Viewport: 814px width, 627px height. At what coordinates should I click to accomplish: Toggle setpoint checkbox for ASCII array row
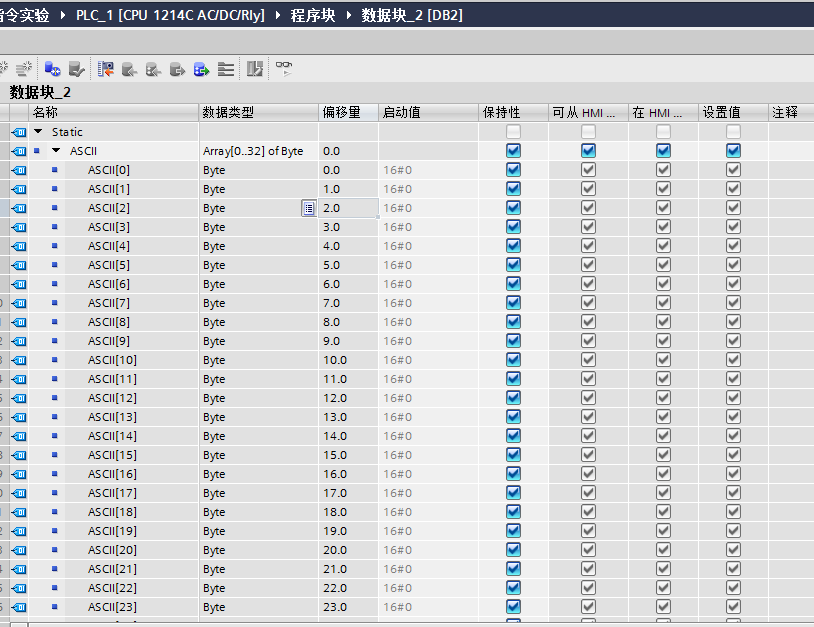(x=733, y=151)
